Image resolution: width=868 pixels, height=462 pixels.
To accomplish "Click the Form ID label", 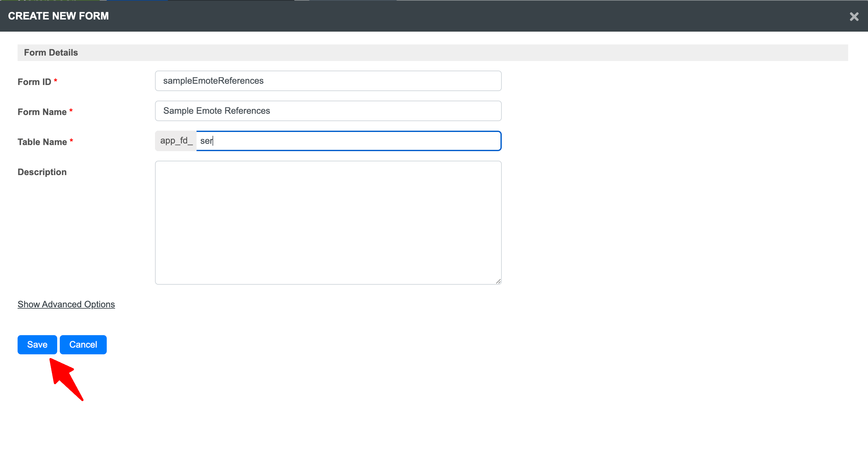I will pos(37,82).
